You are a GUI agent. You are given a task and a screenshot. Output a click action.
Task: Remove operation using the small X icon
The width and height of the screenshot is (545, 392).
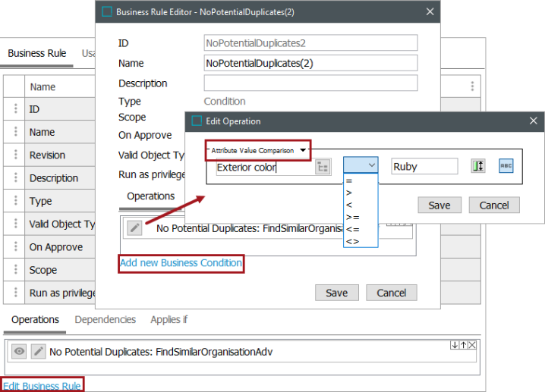click(472, 345)
